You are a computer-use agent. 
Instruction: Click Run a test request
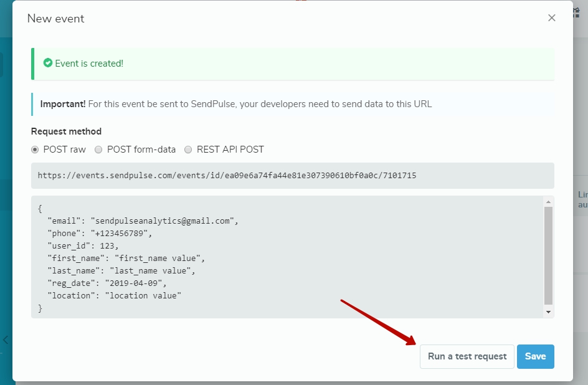467,356
